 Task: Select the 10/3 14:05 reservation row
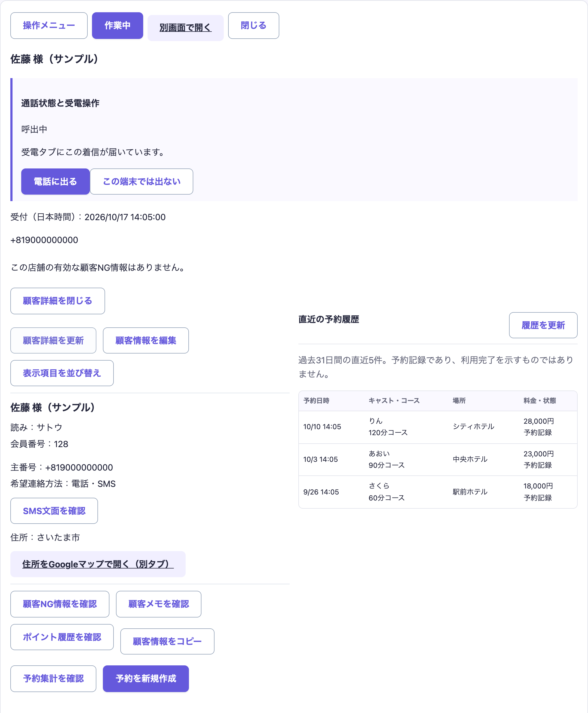pos(438,460)
